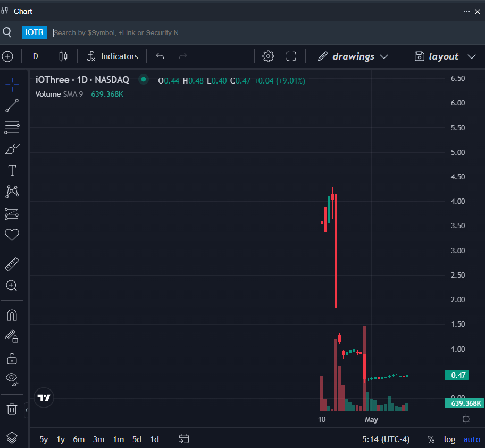
Task: Select the ruler measure tool
Action: point(12,264)
